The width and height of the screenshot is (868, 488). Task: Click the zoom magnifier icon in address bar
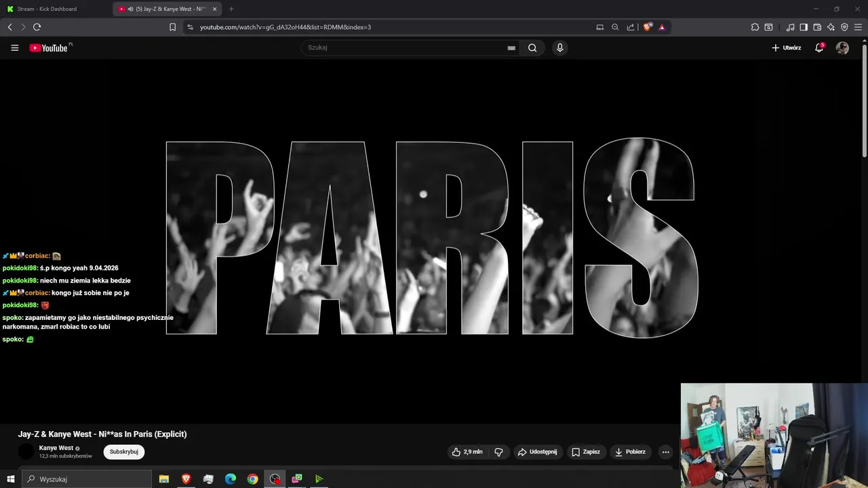(615, 27)
